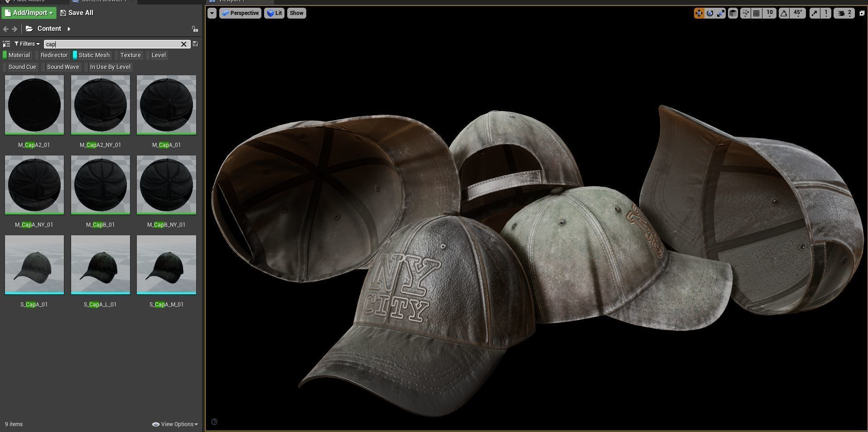This screenshot has height=432, width=868.
Task: Select the M_CapB_NY_01 material thumbnail
Action: [166, 185]
